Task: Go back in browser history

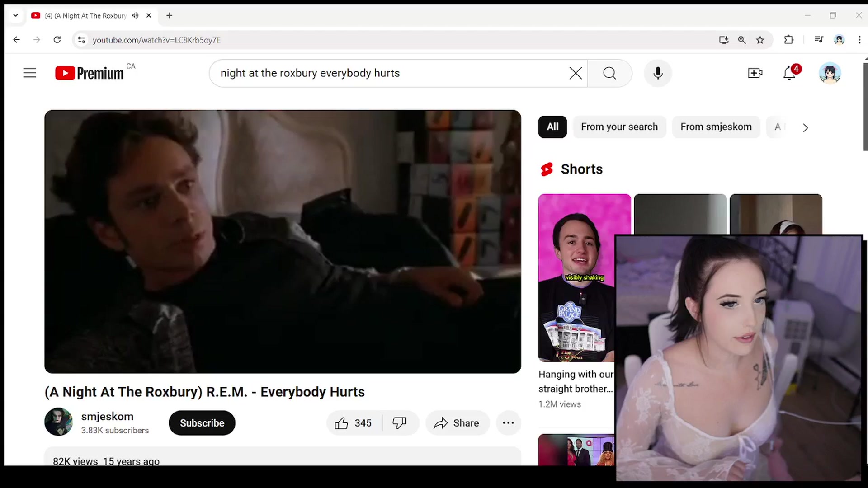Action: tap(17, 40)
